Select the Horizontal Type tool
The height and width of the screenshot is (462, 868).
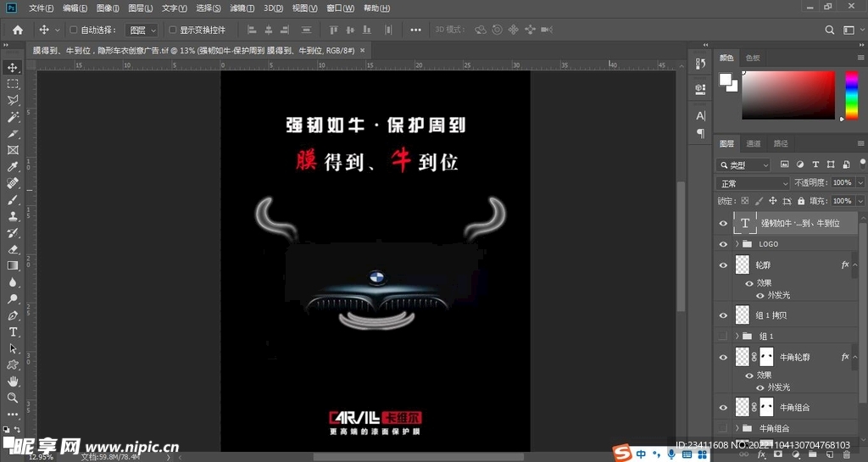[x=12, y=332]
